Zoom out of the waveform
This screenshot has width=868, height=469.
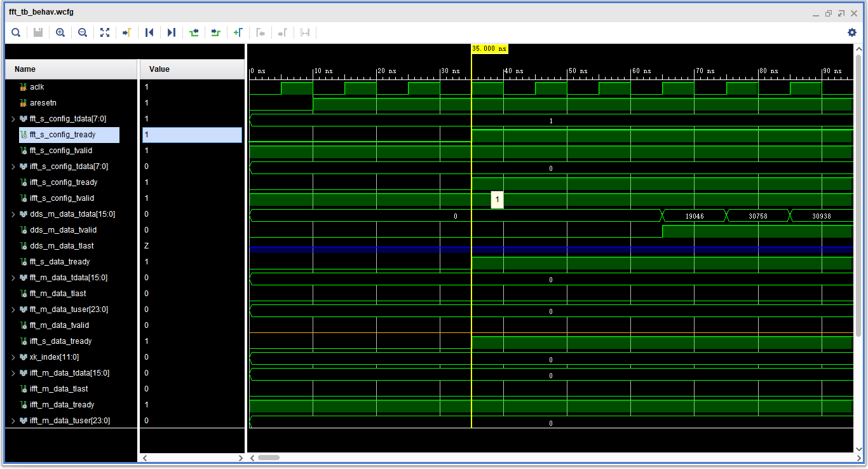click(x=83, y=32)
